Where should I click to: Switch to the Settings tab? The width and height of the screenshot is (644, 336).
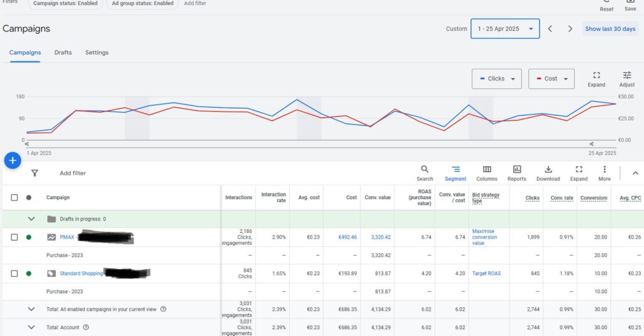click(x=97, y=53)
